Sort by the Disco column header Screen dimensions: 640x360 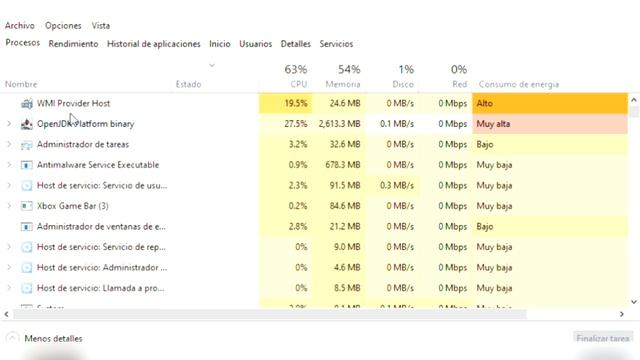[x=403, y=84]
